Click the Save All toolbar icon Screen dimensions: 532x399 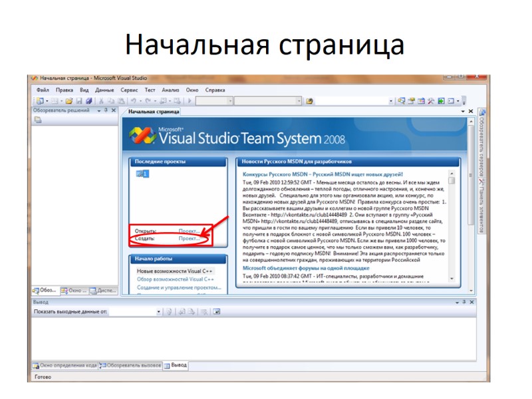(89, 101)
